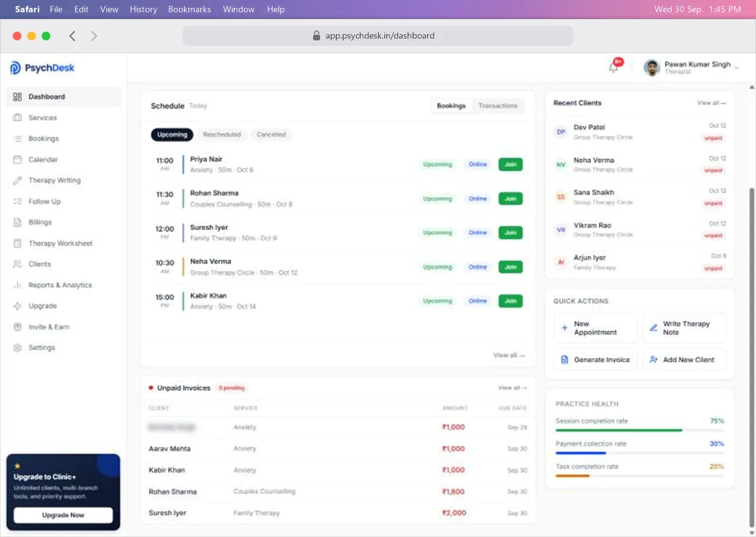Screen dimensions: 756x537
Task: Open the Follow Up list icon
Action: [x=18, y=202]
